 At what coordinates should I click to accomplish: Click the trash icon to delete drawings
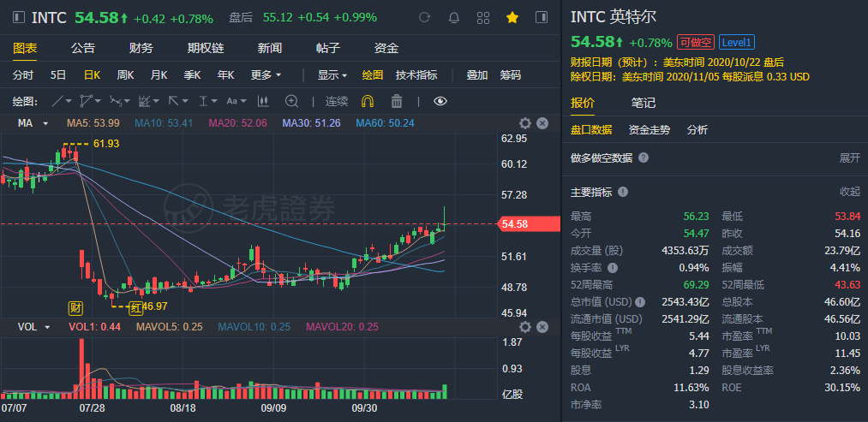coord(397,101)
